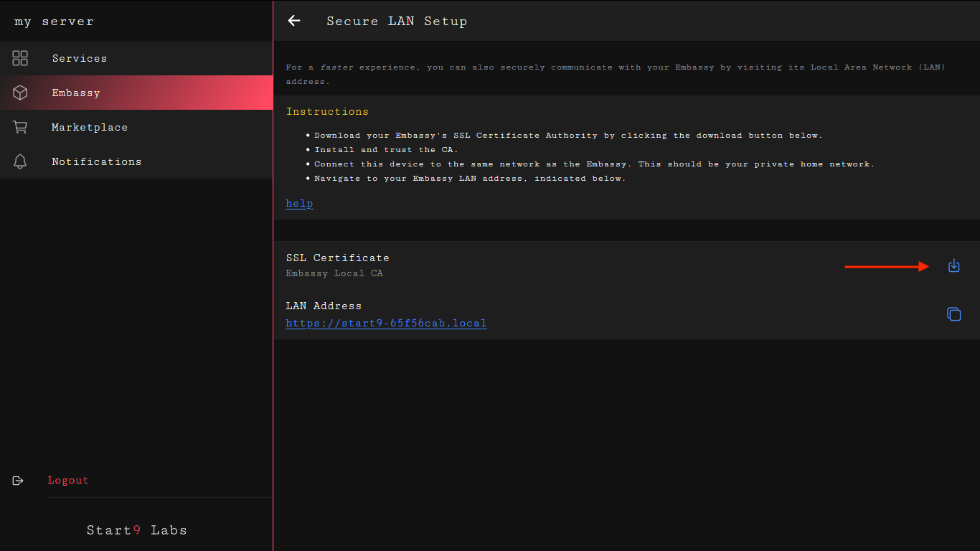Click the LAN Address row label

324,306
